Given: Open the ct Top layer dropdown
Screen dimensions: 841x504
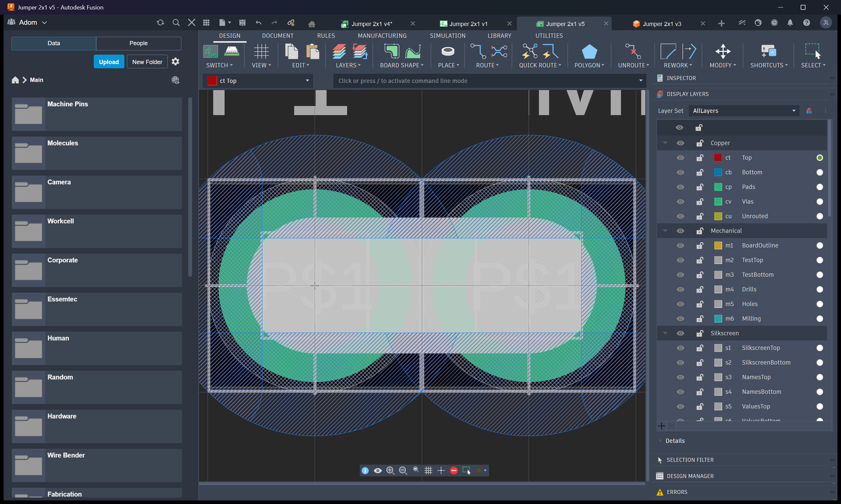Looking at the screenshot, I should point(258,81).
